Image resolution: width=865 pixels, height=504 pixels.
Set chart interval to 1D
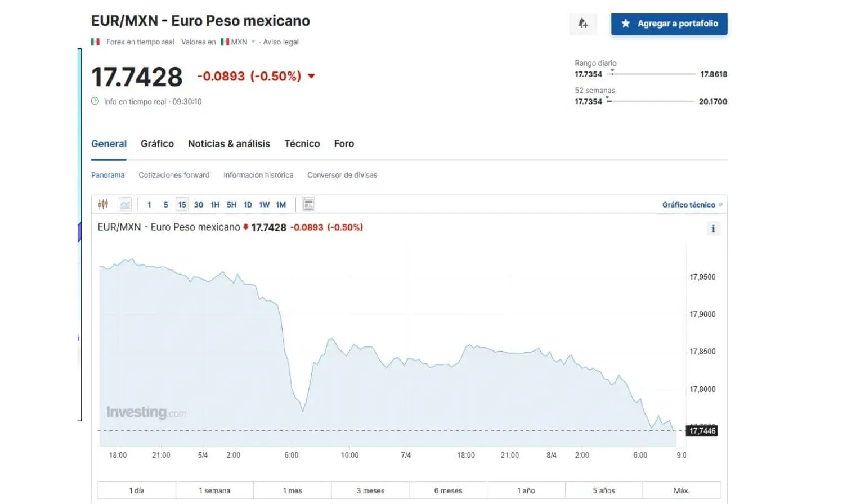248,205
